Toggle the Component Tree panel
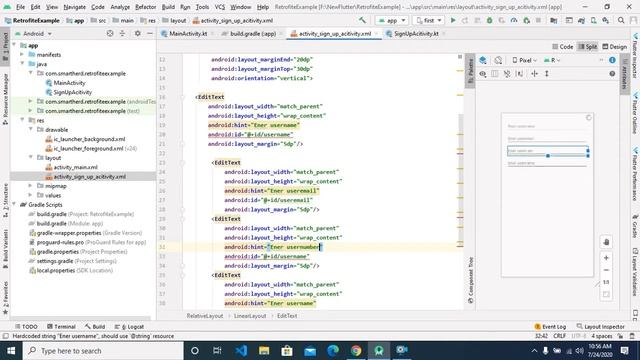Screen dimensions: 640x360 pyautogui.click(x=470, y=280)
